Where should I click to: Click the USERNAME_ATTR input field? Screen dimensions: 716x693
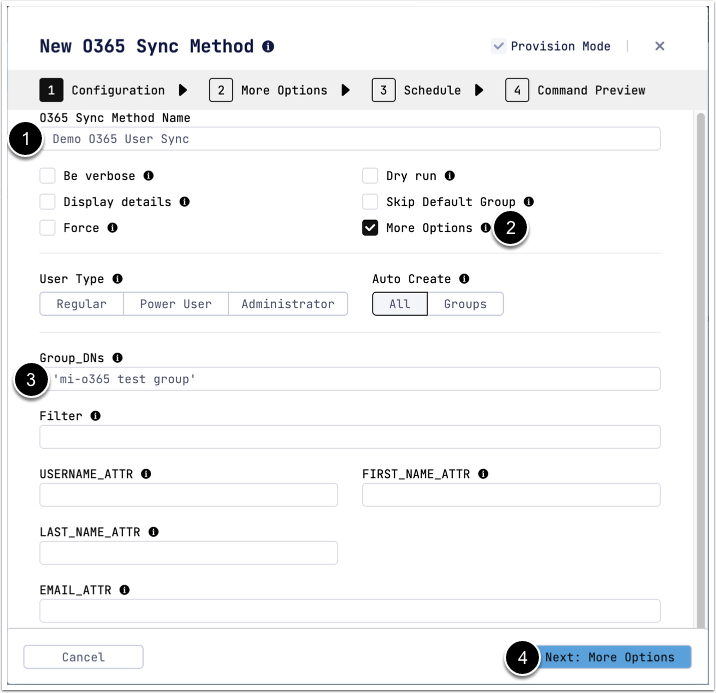pyautogui.click(x=189, y=495)
